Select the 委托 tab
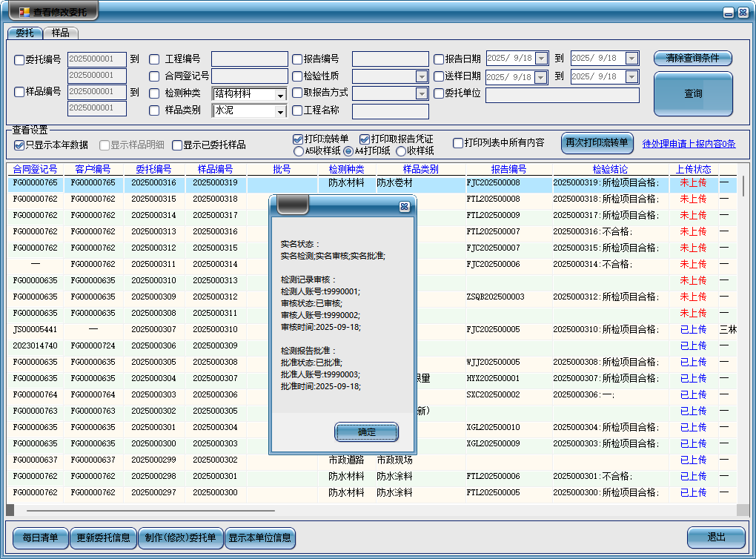The image size is (756, 559). click(x=25, y=33)
